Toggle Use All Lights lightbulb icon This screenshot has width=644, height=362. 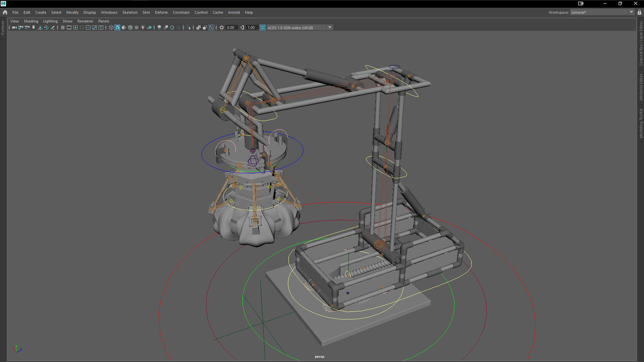[x=143, y=27]
